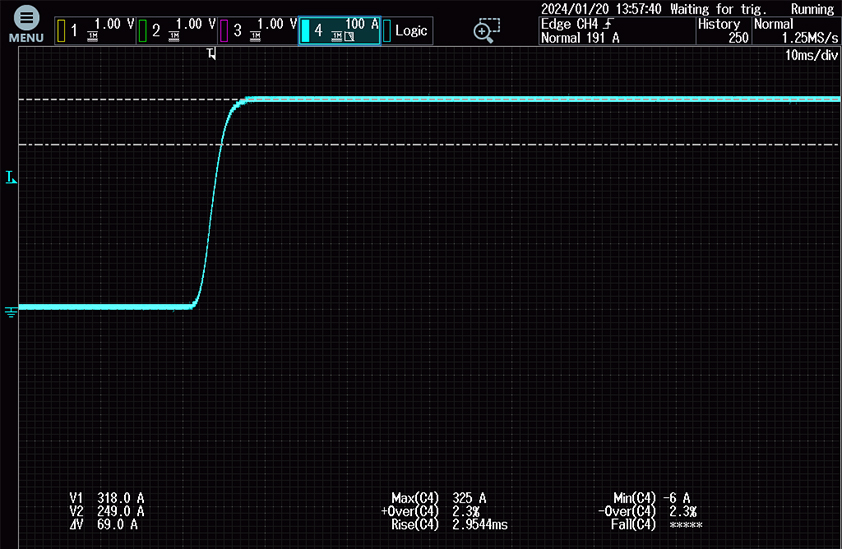Open the MENU hamburger icon
842x549 pixels.
pyautogui.click(x=26, y=24)
